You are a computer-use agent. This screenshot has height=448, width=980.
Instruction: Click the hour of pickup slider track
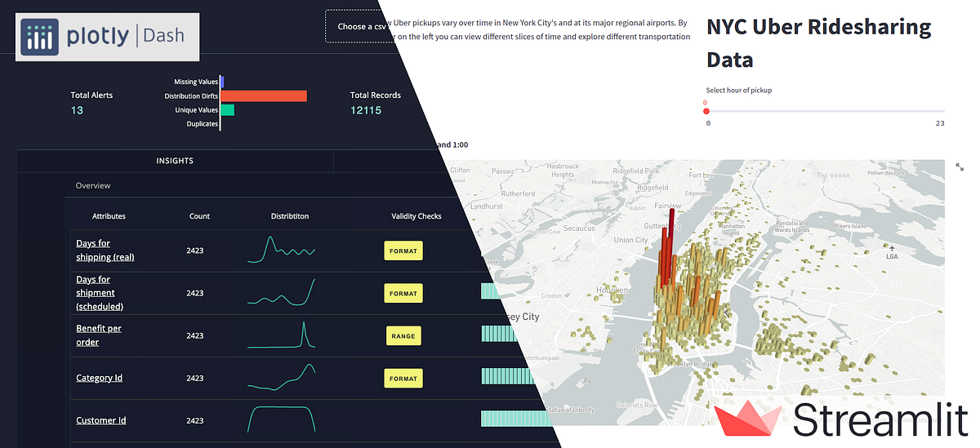825,111
